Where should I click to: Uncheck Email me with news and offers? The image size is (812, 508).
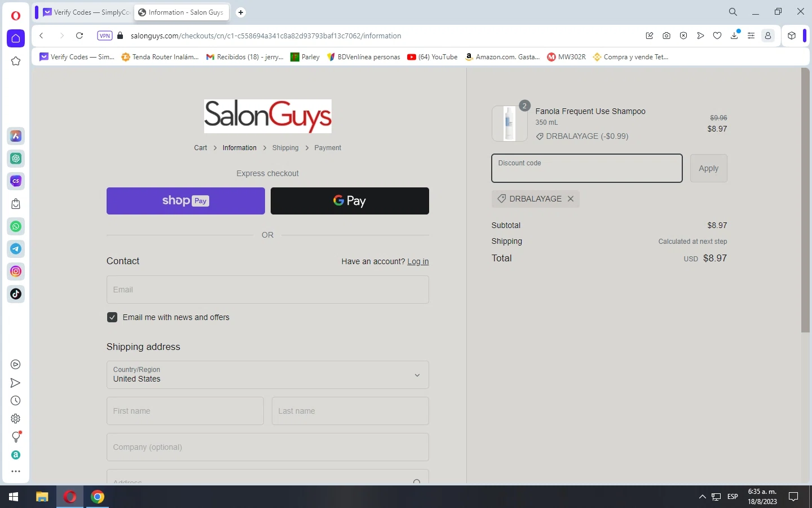pyautogui.click(x=112, y=317)
